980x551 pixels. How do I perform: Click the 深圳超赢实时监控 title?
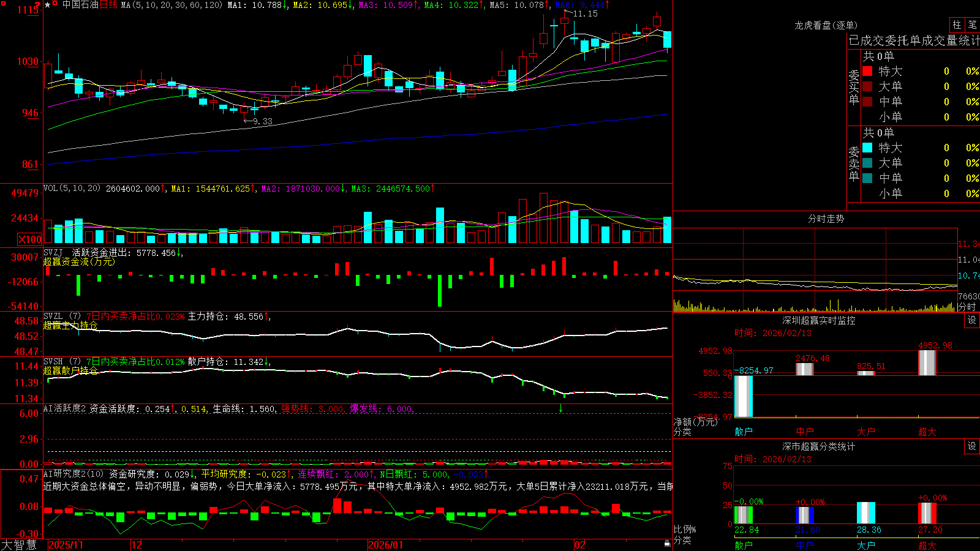[x=818, y=320]
